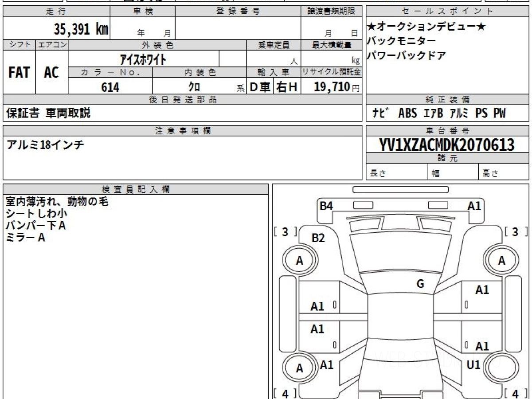
Task: Select the PS equipment item
Action: coord(481,113)
